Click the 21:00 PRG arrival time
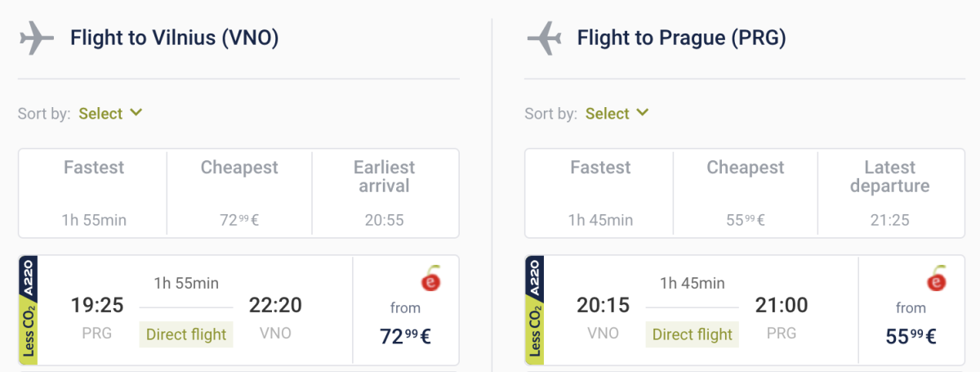The image size is (980, 372). (x=782, y=306)
